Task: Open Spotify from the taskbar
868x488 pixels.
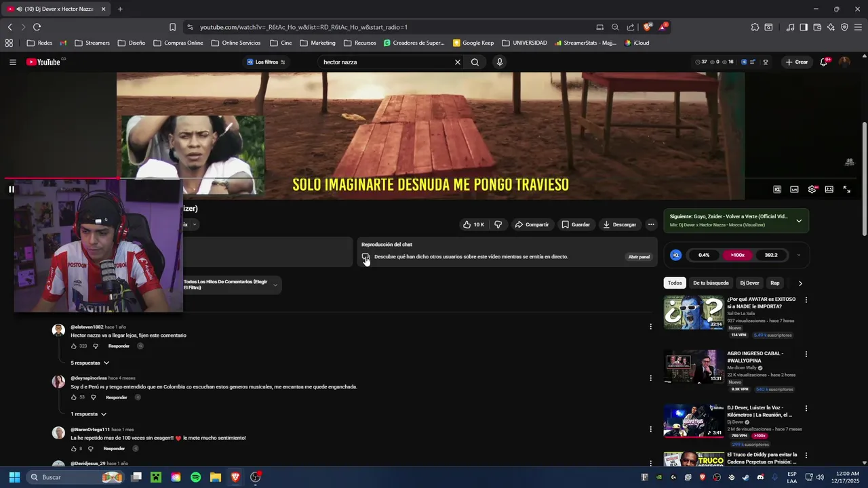Action: (195, 477)
